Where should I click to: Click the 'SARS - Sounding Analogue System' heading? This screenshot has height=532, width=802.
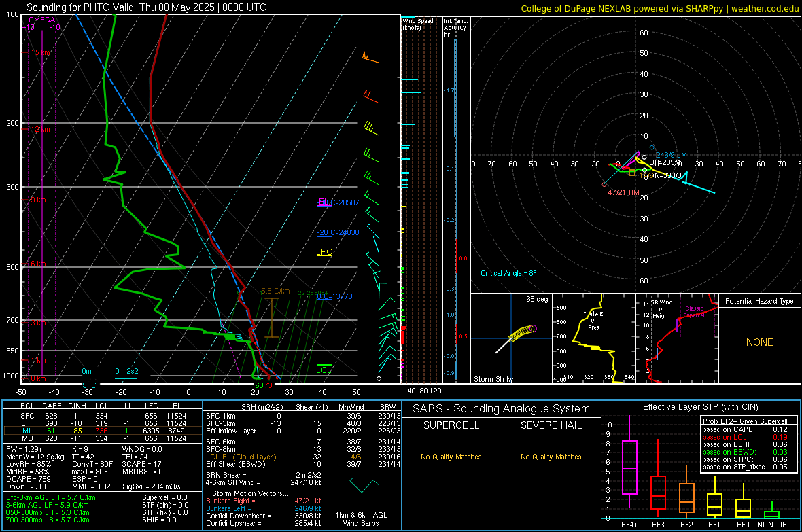(x=502, y=409)
